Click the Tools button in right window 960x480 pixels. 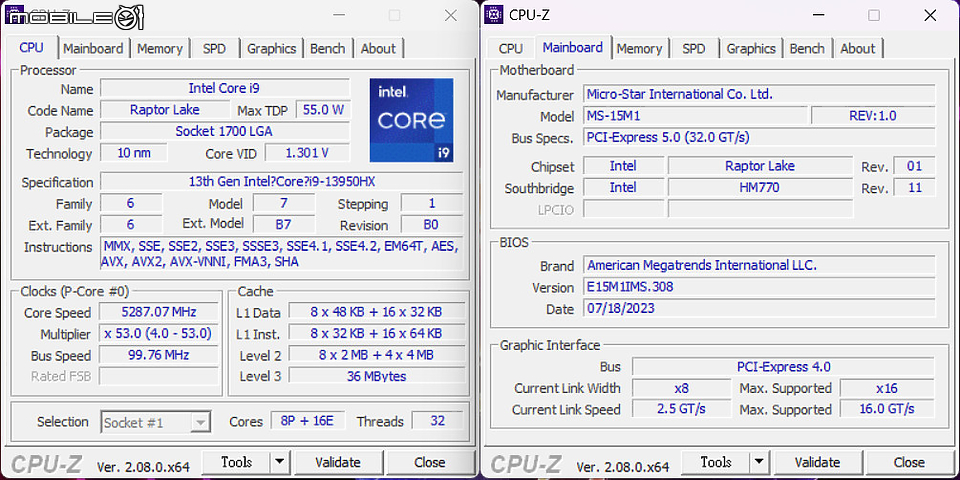[716, 462]
